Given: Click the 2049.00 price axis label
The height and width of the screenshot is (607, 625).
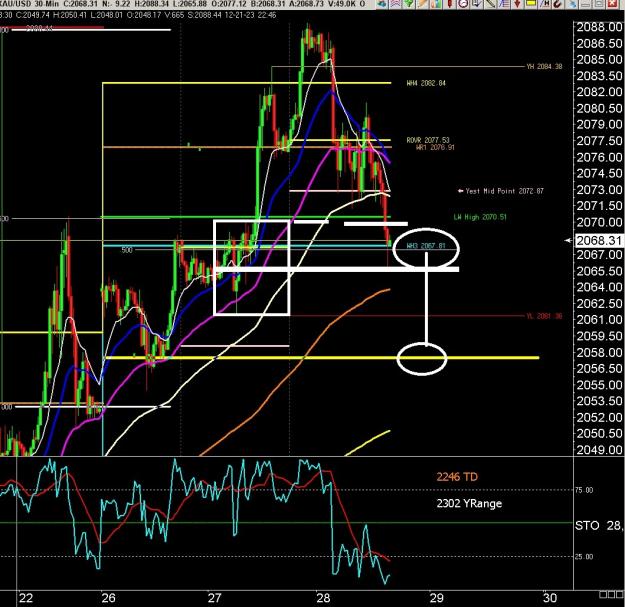Looking at the screenshot, I should click(599, 450).
